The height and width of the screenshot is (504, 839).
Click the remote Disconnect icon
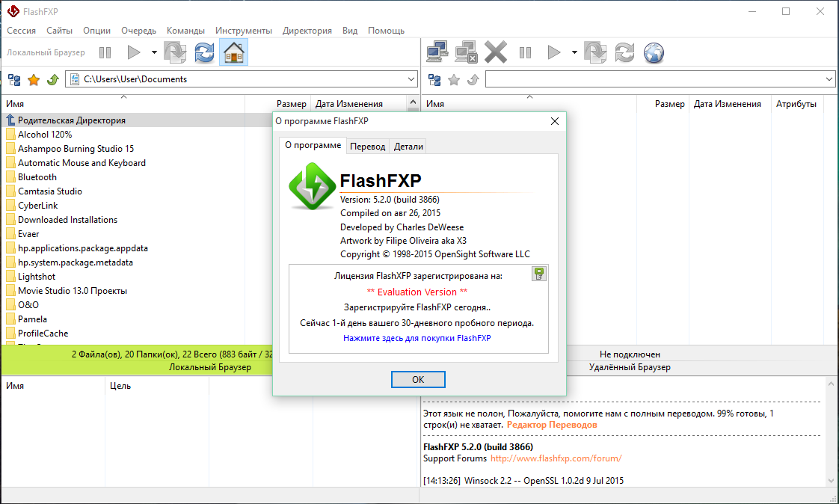coord(466,52)
